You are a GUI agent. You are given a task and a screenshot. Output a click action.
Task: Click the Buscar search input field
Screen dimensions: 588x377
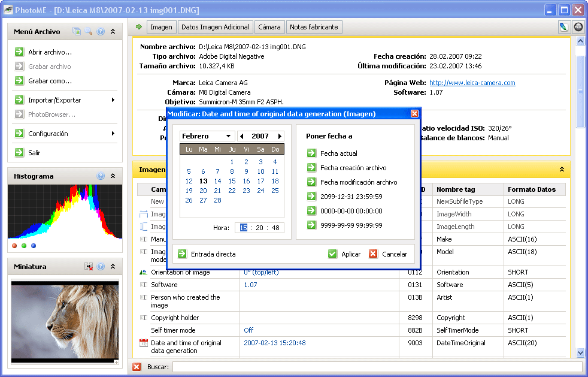point(377,367)
